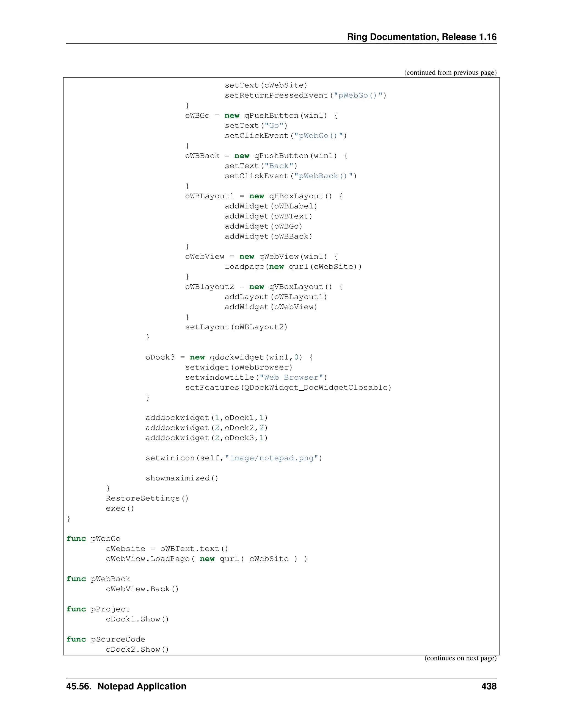Click the 'func pWebBack' definition
Image resolution: width=563 pixels, height=728 pixels.
click(98, 579)
